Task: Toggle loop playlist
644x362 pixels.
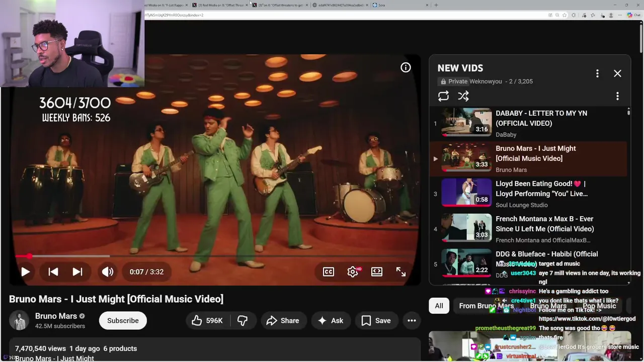Action: click(x=443, y=96)
